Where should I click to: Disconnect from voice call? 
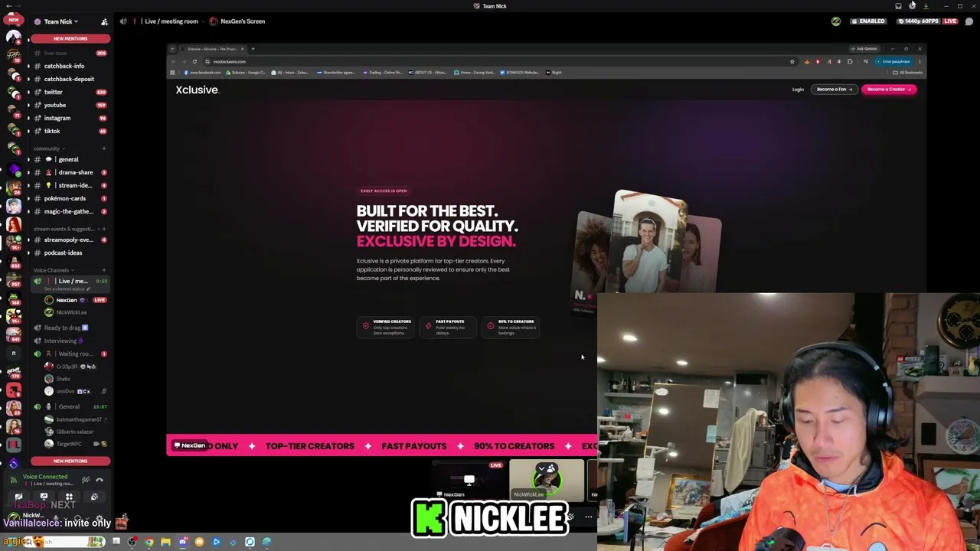tap(100, 480)
